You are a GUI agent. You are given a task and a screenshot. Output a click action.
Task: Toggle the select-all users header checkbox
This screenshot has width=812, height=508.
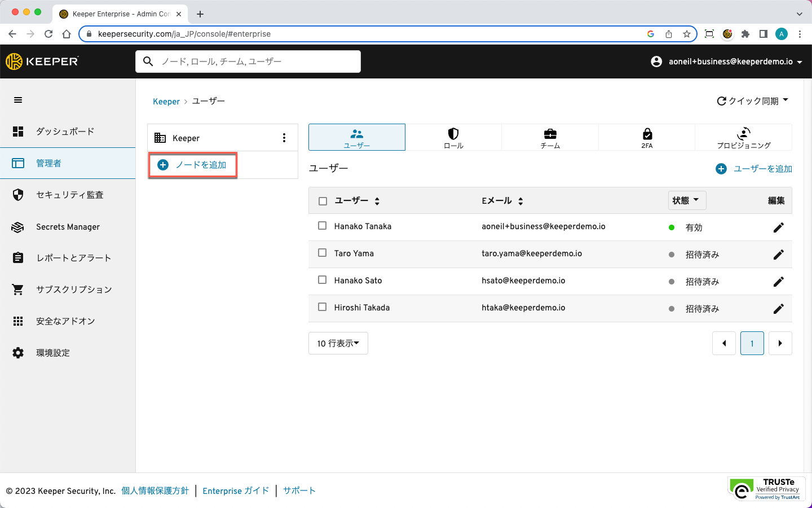pos(323,201)
